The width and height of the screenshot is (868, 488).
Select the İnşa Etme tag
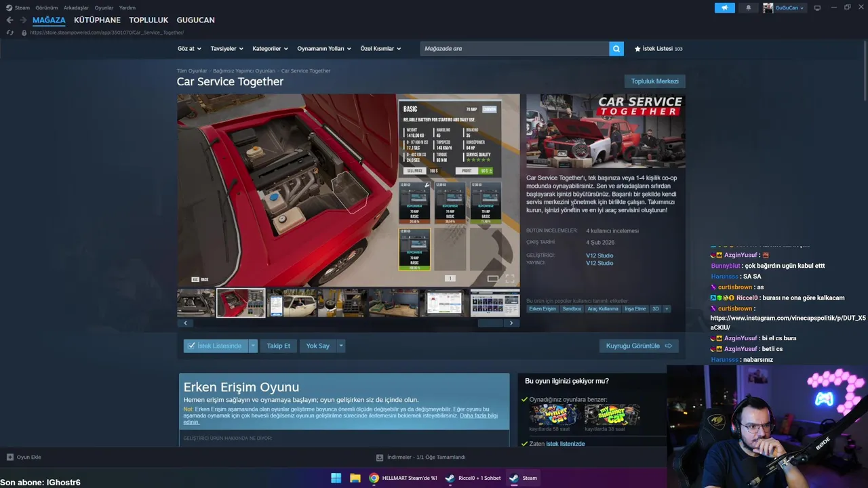[635, 308]
